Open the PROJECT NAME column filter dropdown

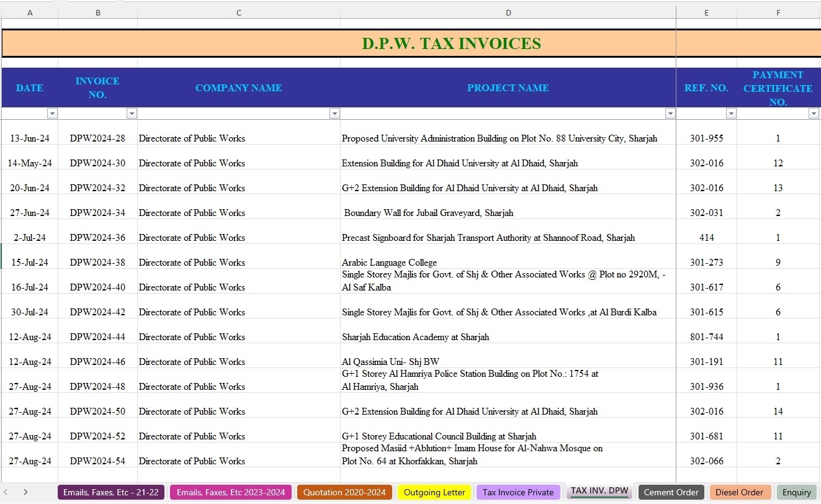point(670,114)
